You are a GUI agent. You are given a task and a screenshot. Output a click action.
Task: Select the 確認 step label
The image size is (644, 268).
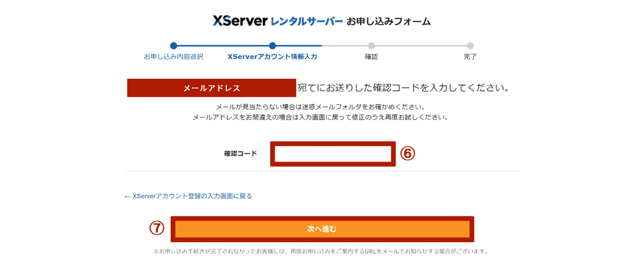pyautogui.click(x=371, y=57)
